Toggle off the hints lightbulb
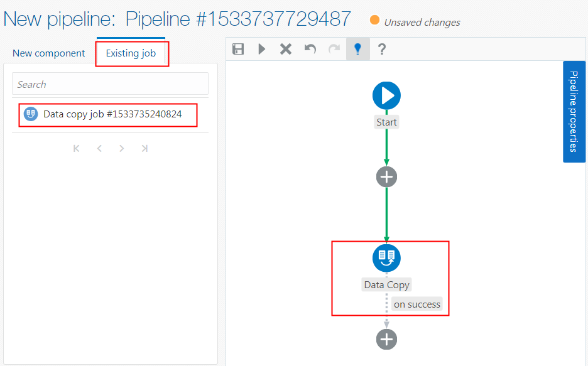This screenshot has height=366, width=588. 358,48
